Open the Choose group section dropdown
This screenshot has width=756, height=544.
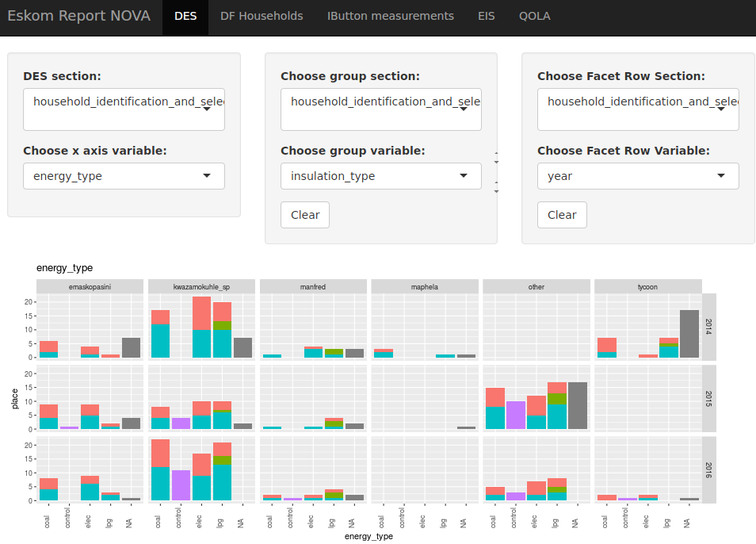point(380,109)
